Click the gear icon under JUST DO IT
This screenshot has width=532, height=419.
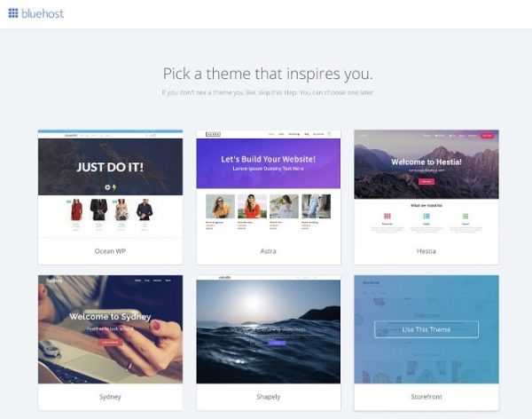pyautogui.click(x=107, y=187)
